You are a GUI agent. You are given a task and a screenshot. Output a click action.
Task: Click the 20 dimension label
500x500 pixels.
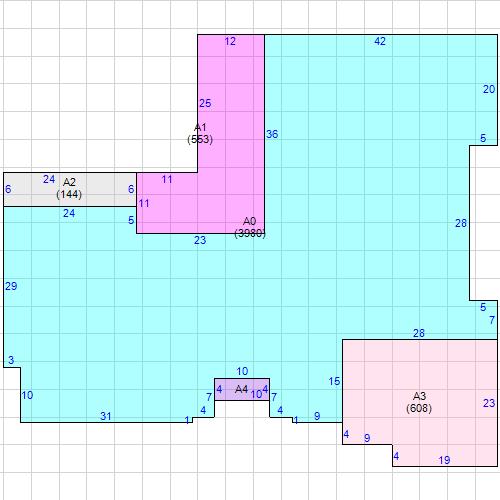pos(489,89)
